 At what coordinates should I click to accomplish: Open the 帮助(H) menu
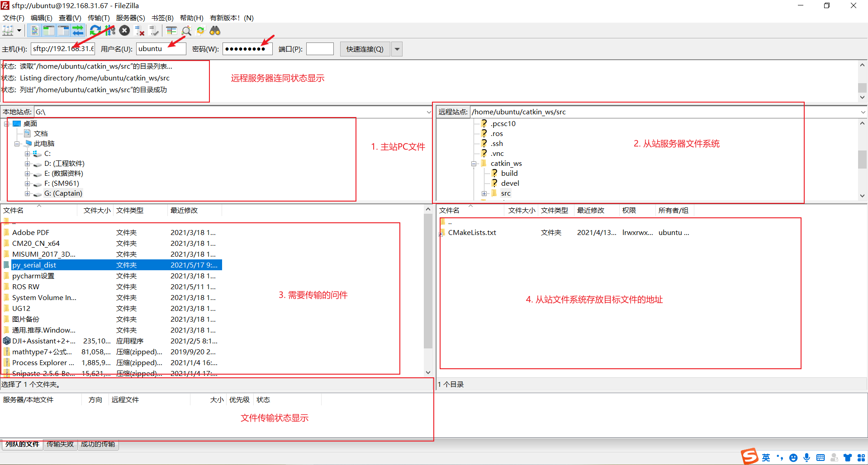pyautogui.click(x=192, y=18)
